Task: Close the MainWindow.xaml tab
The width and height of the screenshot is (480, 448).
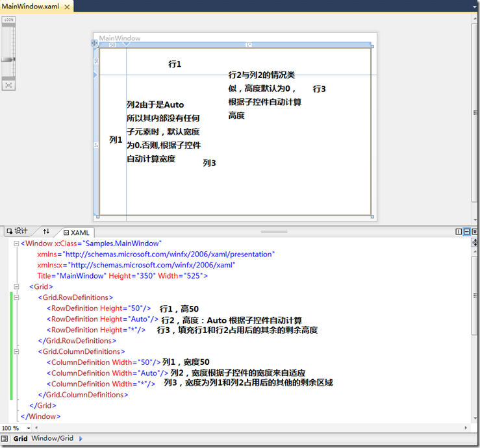Action: 67,7
